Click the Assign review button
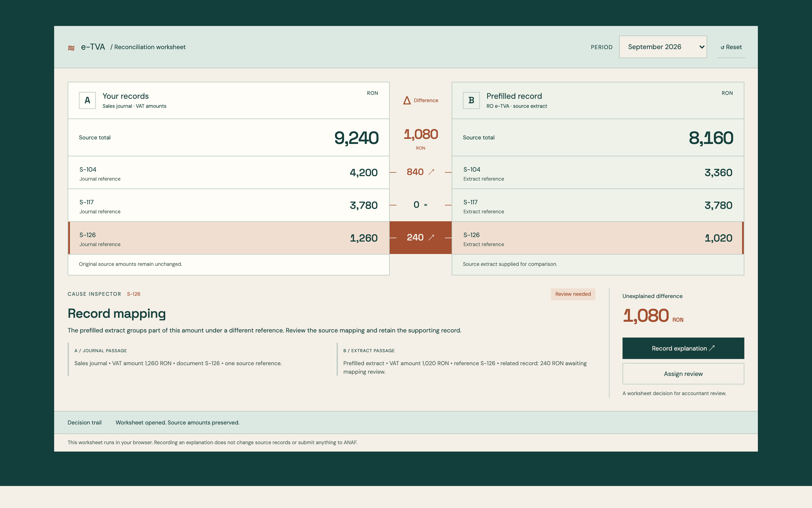Viewport: 812px width, 508px height. (x=683, y=374)
